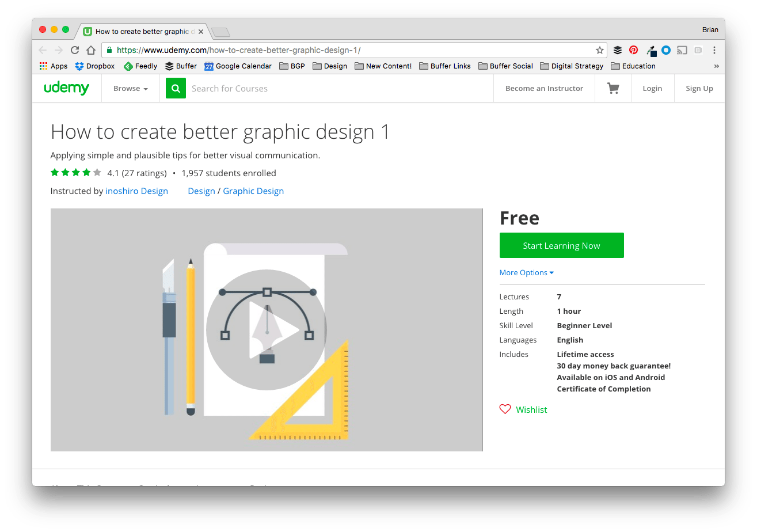Bookmark this page with the star icon
The image size is (757, 532).
[600, 50]
